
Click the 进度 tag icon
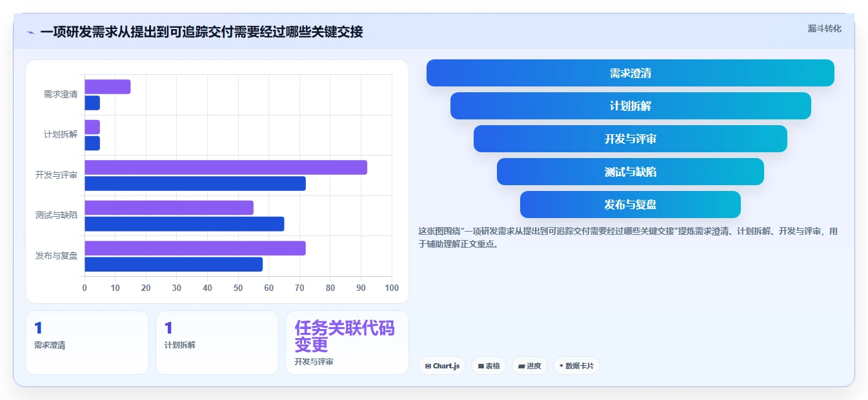tap(521, 366)
